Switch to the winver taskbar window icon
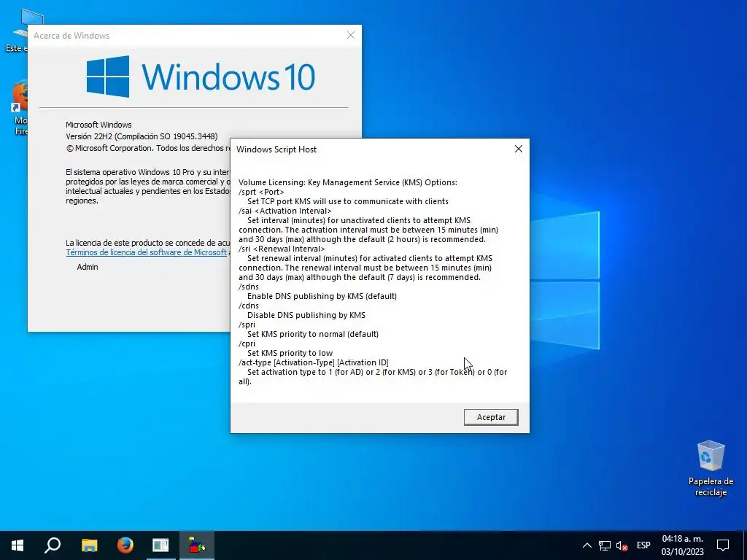Viewport: 747px width, 560px height. [x=160, y=545]
